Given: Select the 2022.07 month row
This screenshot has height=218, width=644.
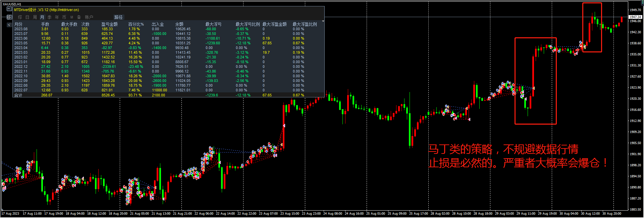Looking at the screenshot, I should point(168,90).
